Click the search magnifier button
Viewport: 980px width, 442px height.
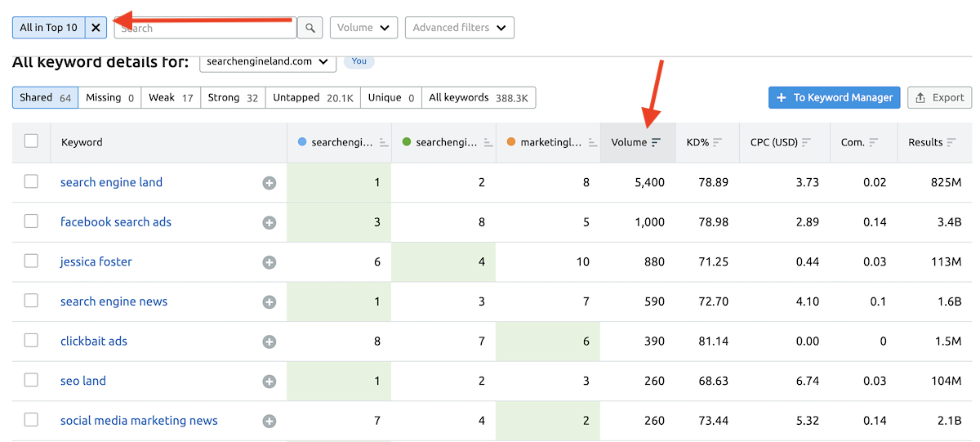[x=310, y=28]
